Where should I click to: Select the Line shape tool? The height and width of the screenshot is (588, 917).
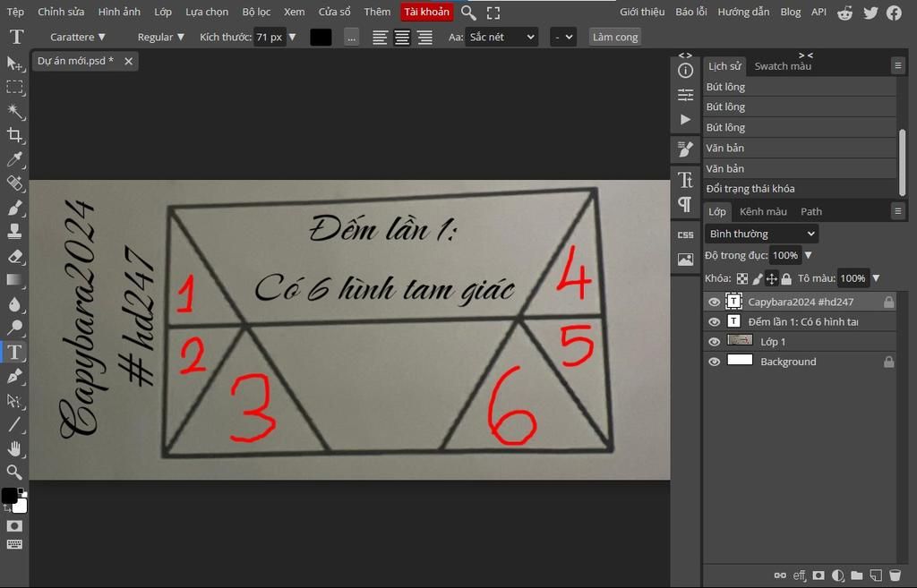pos(14,424)
